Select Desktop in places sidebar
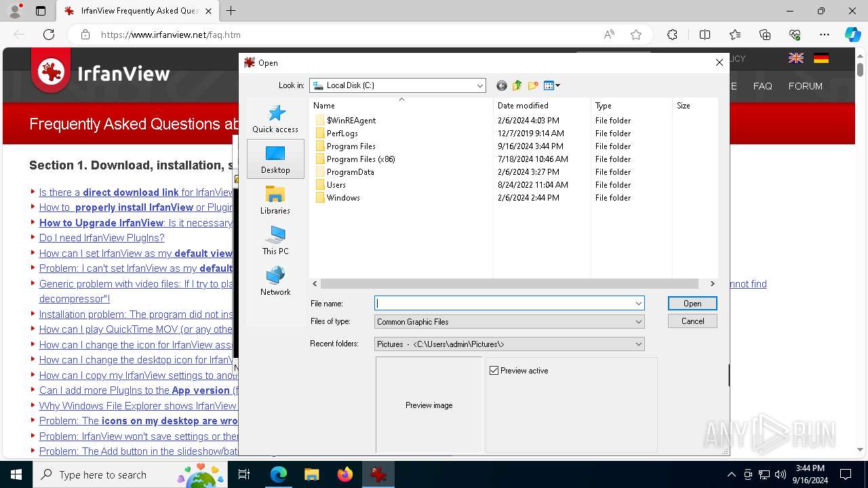 (x=275, y=159)
